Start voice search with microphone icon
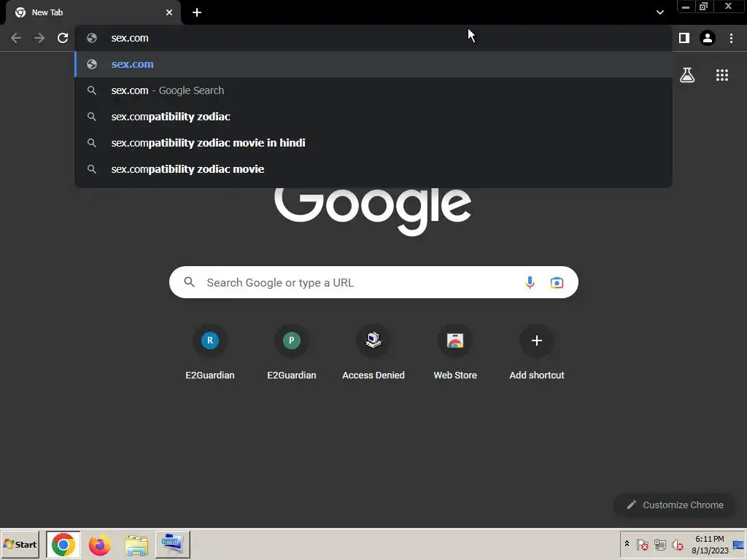The width and height of the screenshot is (747, 560). pos(530,282)
